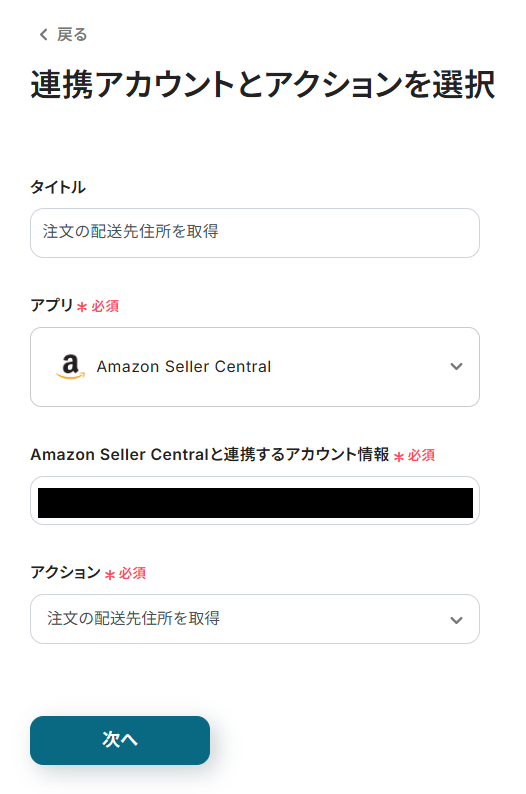Click the Amazon logo icon

click(x=70, y=367)
